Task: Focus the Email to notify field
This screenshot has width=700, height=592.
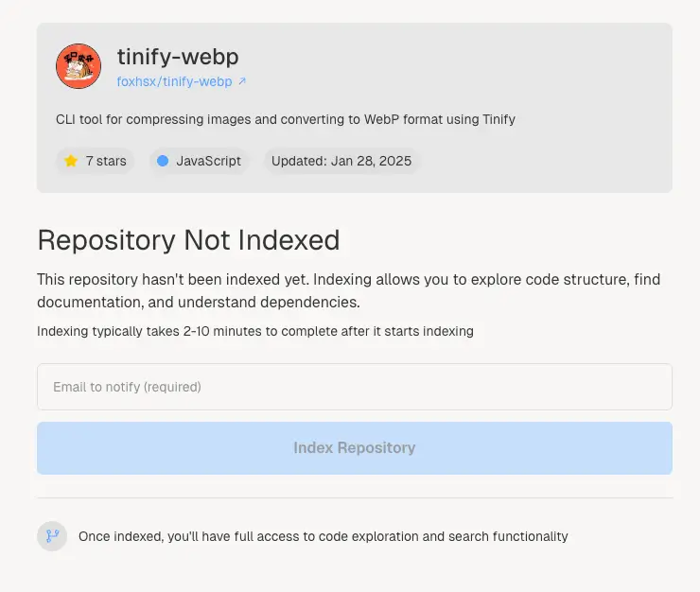Action: click(355, 387)
